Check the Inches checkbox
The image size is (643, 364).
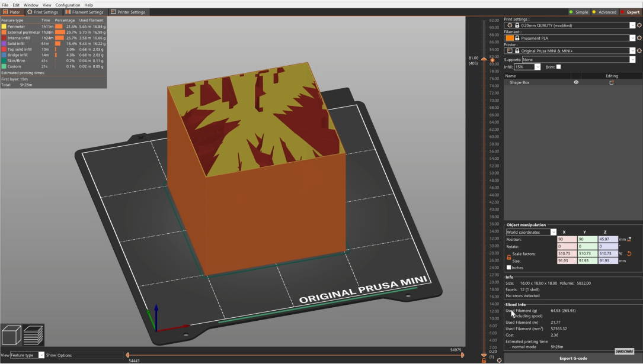pos(509,268)
